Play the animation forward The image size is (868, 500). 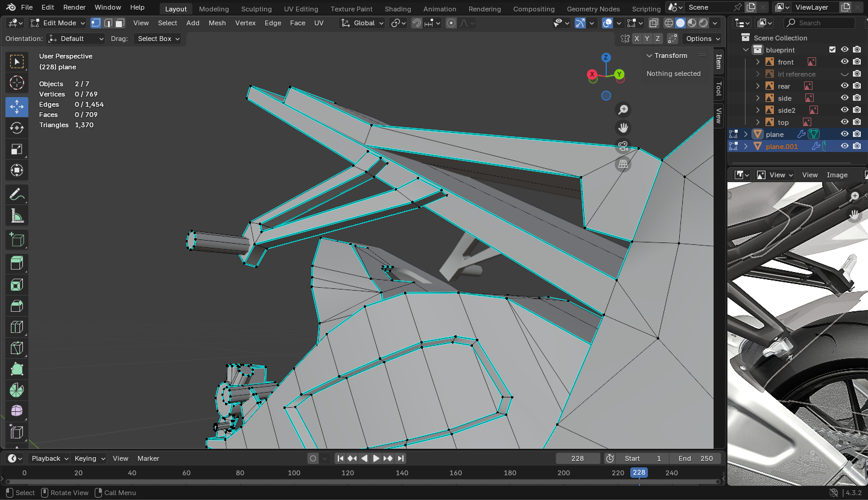pyautogui.click(x=376, y=458)
